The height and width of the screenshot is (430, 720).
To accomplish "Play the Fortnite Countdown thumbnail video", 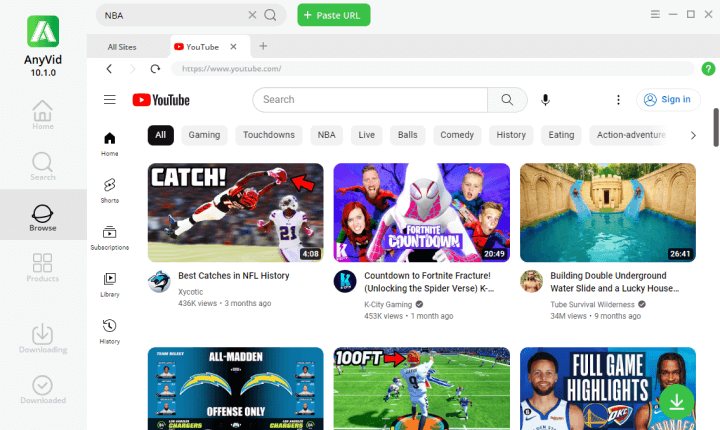I will pos(422,213).
